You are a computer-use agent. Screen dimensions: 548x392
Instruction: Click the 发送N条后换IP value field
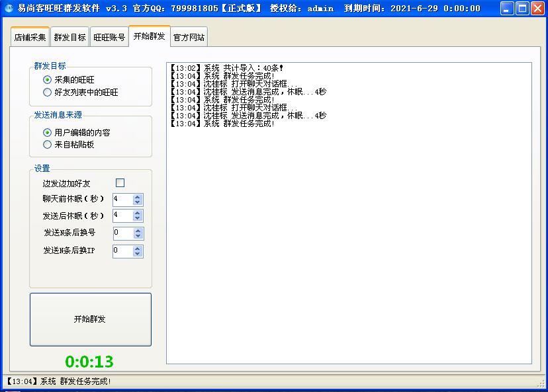[x=122, y=251]
